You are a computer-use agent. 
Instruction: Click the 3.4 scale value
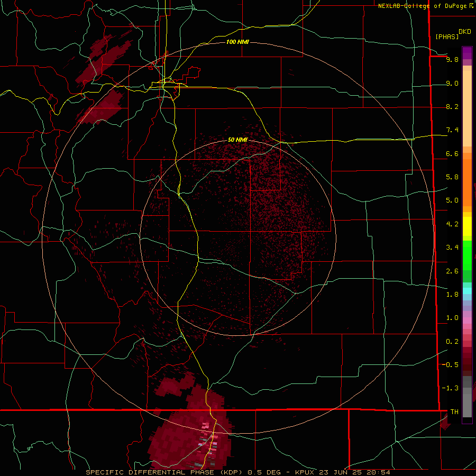coord(452,248)
